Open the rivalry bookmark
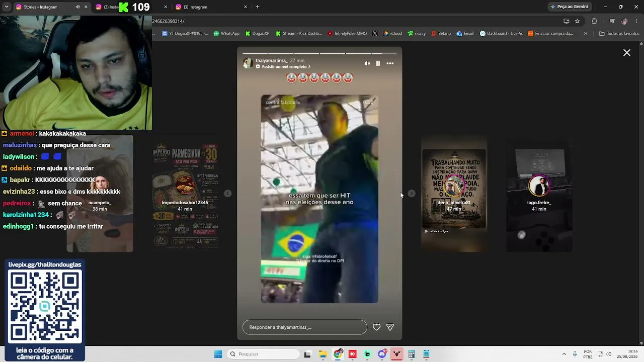 (417, 34)
